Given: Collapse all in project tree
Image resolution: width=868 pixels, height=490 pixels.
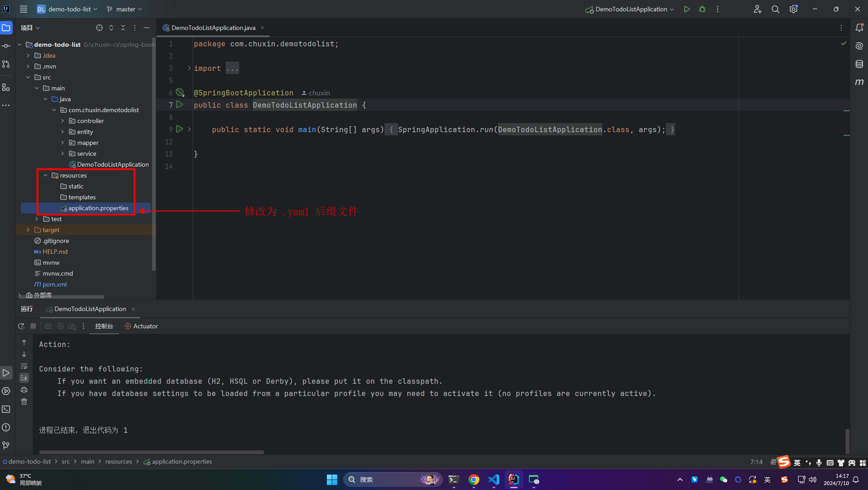Looking at the screenshot, I should pos(123,28).
